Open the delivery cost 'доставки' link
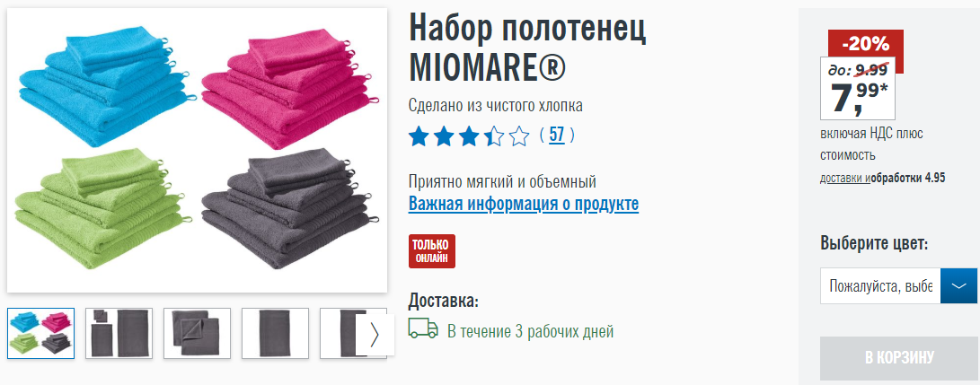 pos(845,178)
